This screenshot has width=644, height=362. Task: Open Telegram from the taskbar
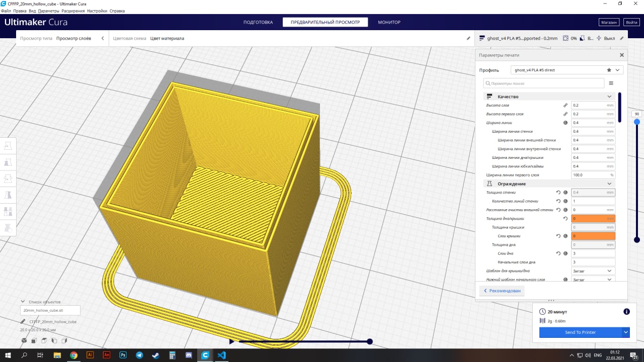[139, 355]
